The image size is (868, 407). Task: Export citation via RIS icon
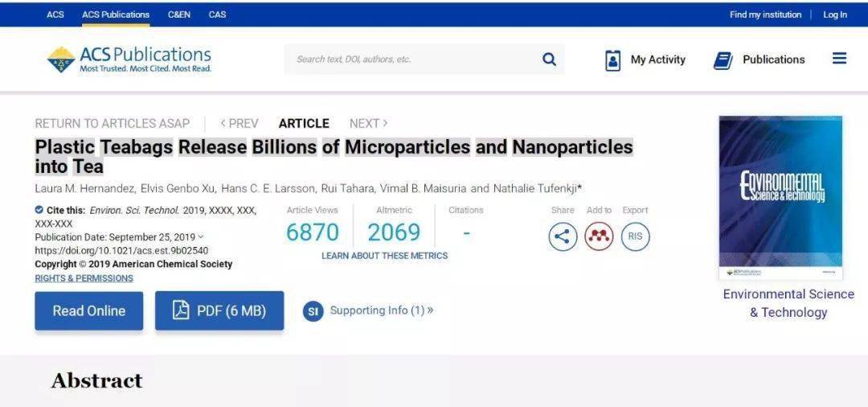pos(635,236)
